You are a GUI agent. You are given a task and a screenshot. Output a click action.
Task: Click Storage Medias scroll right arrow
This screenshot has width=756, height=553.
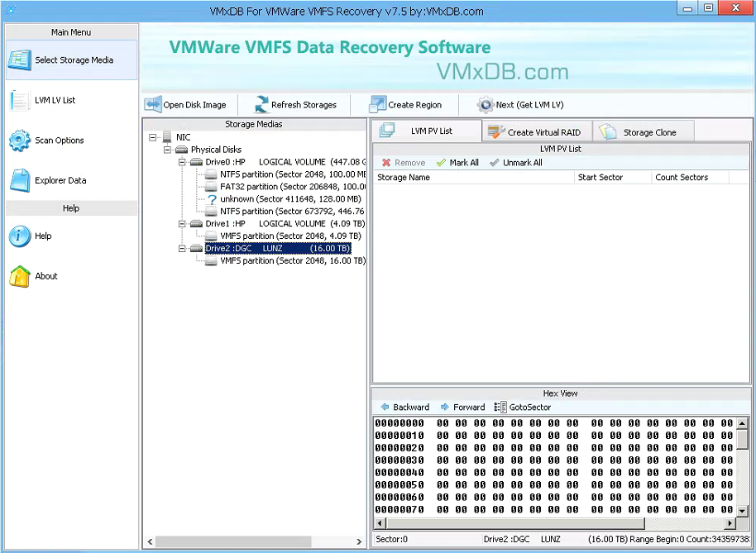(x=359, y=541)
